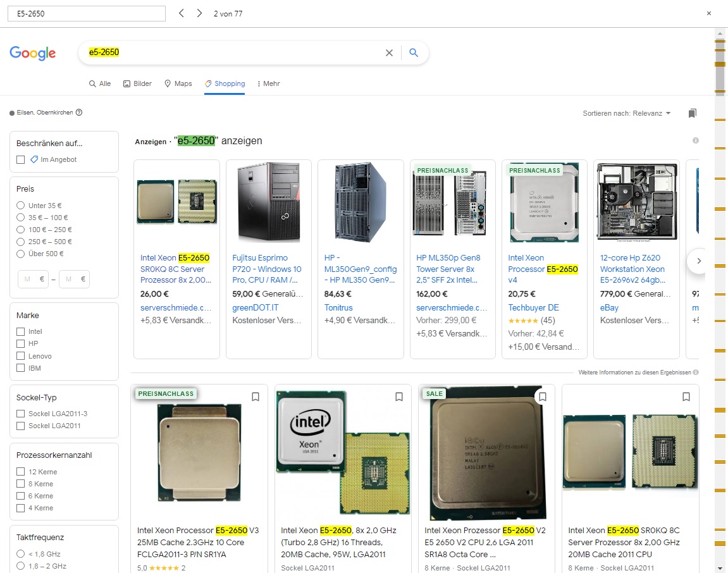This screenshot has height=573, width=728.
Task: Click the find-in-page text field
Action: pyautogui.click(x=87, y=13)
